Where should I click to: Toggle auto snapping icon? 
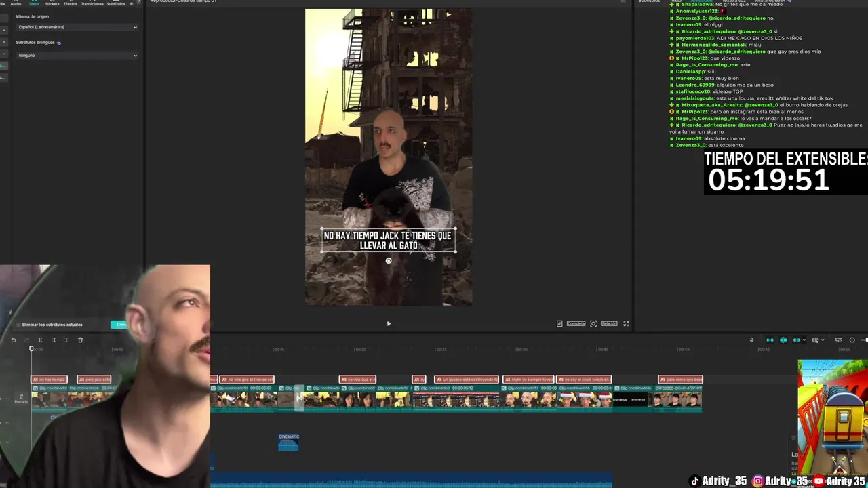(x=783, y=340)
